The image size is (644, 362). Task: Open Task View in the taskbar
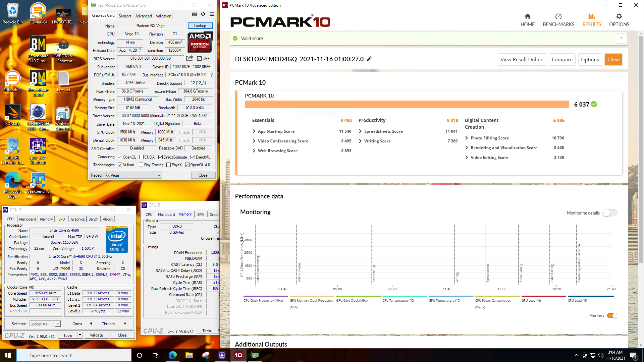[155, 355]
